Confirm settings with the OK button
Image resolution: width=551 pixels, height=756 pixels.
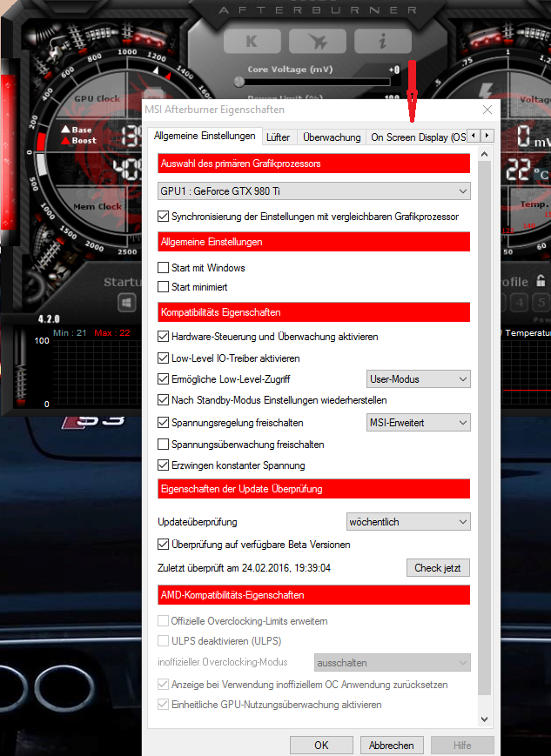321,745
